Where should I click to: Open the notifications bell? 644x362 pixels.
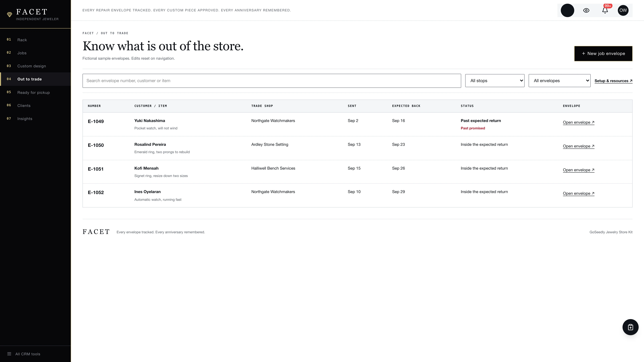605,11
